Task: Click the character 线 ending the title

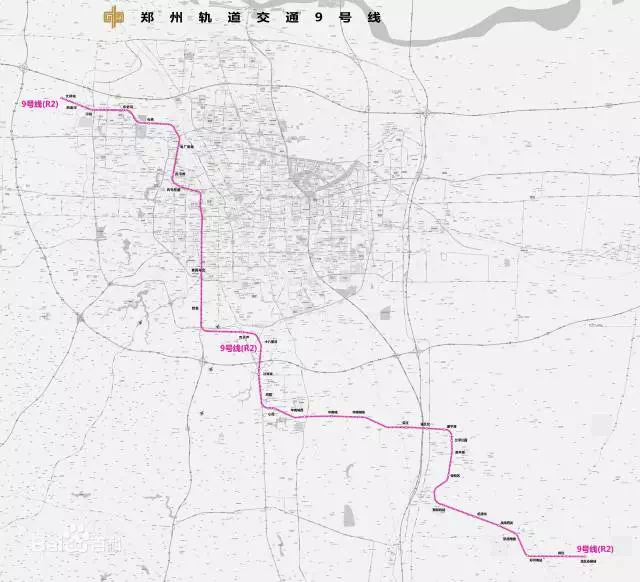Action: point(374,18)
